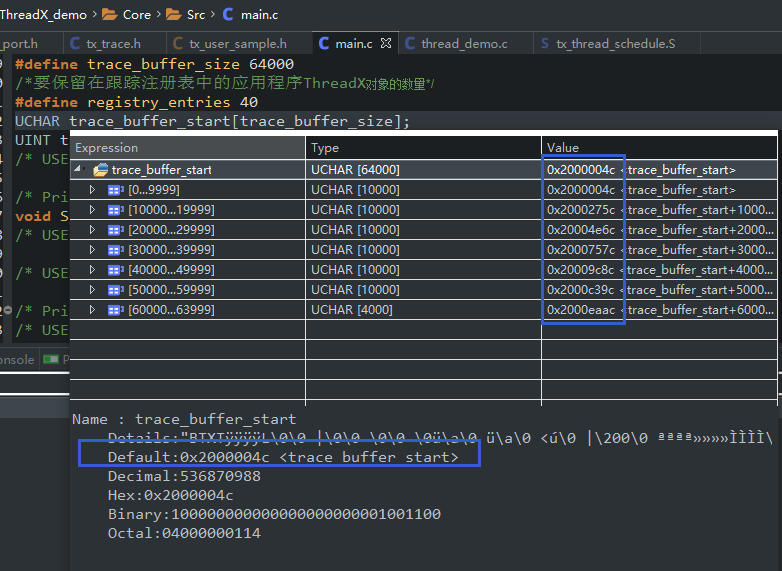
Task: Collapse the trace_buffer_start expression tree
Action: click(78, 169)
